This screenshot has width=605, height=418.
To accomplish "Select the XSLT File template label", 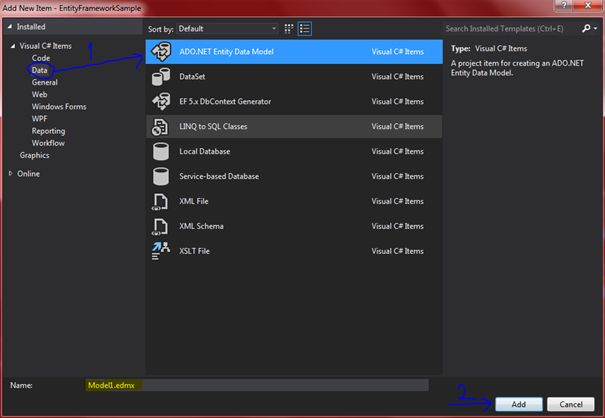I will [x=194, y=251].
